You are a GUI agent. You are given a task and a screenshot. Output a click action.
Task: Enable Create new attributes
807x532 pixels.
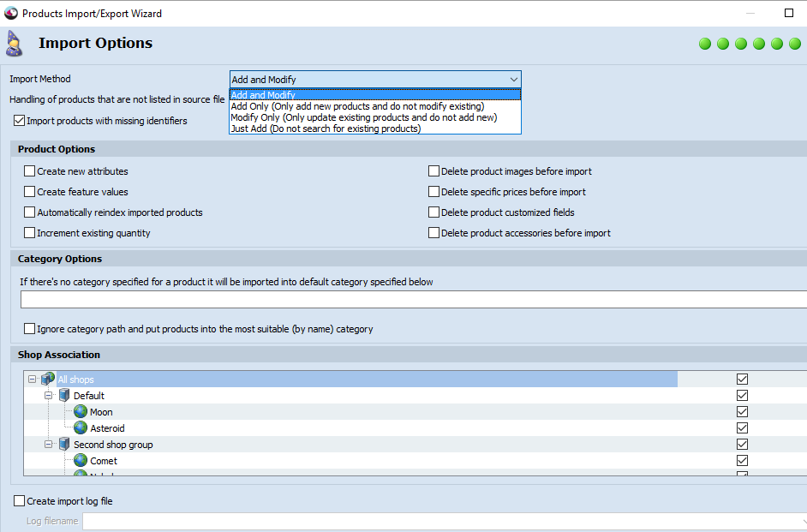pyautogui.click(x=29, y=170)
